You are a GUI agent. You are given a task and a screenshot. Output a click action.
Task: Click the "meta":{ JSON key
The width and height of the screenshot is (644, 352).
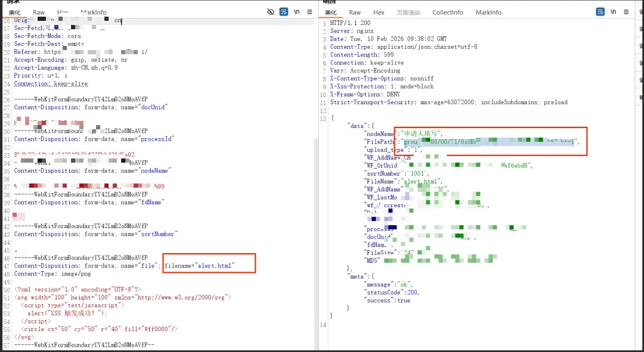(361, 276)
